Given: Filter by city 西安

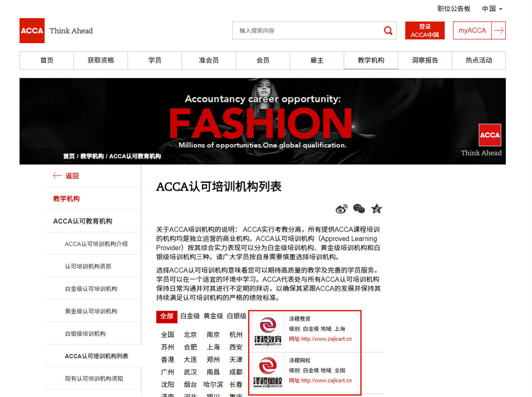Looking at the screenshot, I should (x=236, y=347).
